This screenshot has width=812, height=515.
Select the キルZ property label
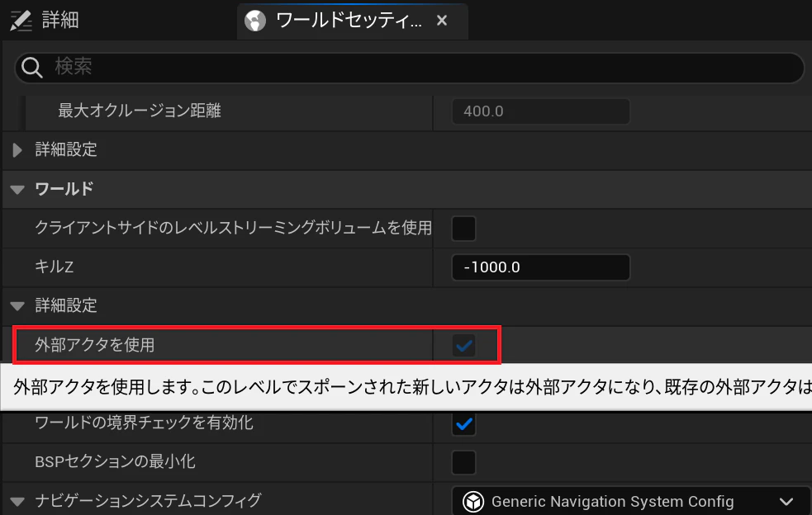click(54, 267)
